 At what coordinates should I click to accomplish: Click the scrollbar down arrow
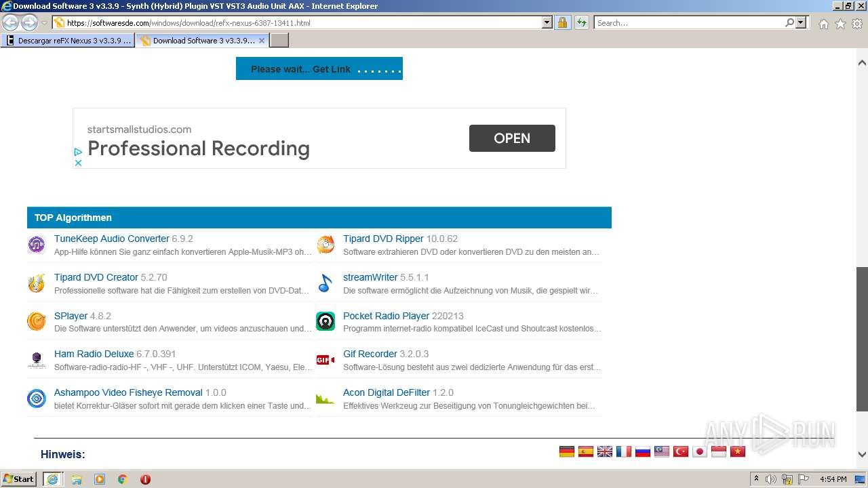click(x=862, y=455)
